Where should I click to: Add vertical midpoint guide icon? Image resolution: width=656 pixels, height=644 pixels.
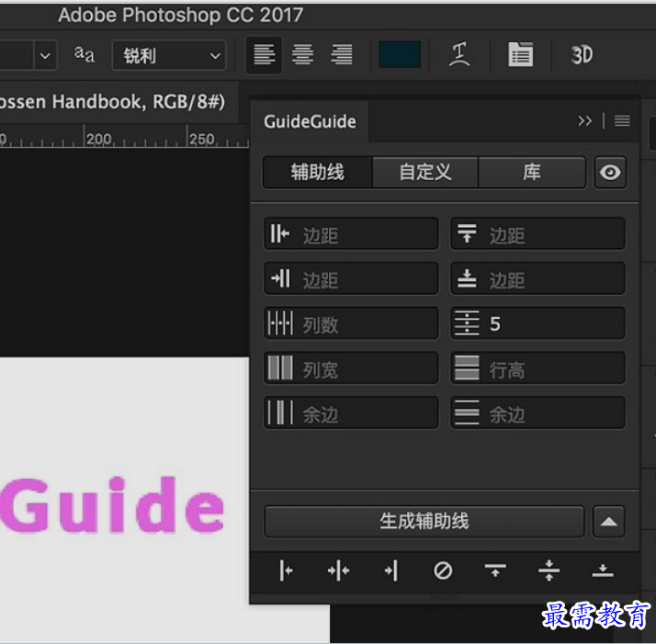click(338, 571)
